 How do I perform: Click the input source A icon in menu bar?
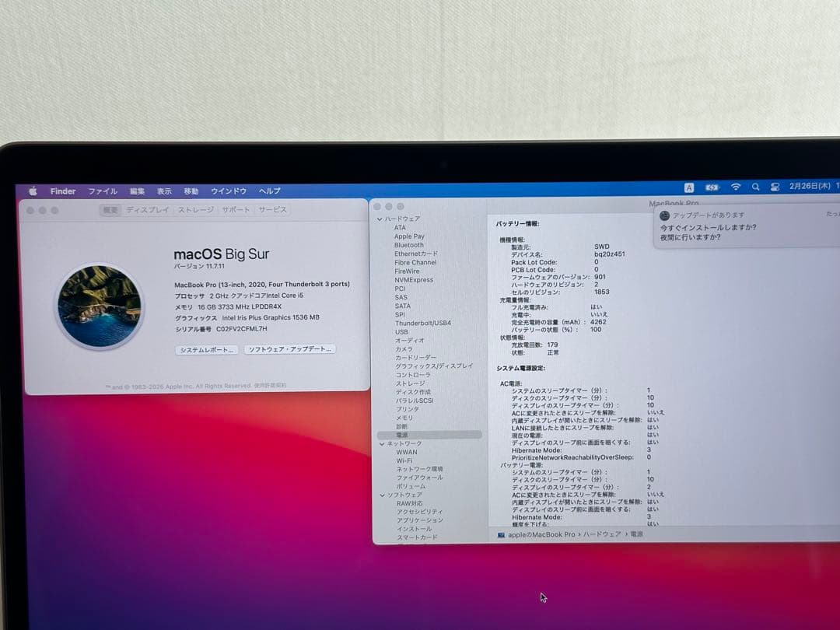(x=689, y=187)
